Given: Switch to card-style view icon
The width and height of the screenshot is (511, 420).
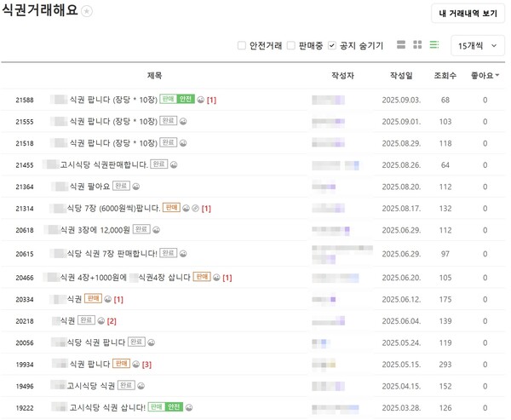Looking at the screenshot, I should tap(401, 44).
